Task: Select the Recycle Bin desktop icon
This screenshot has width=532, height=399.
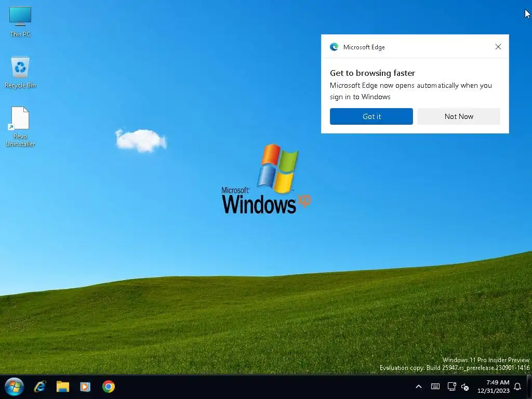Action: pyautogui.click(x=20, y=72)
